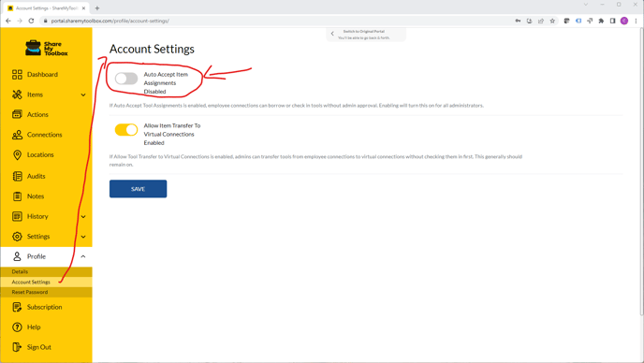Open the Help label in sidebar
Screen dimensions: 644x363
(x=34, y=327)
